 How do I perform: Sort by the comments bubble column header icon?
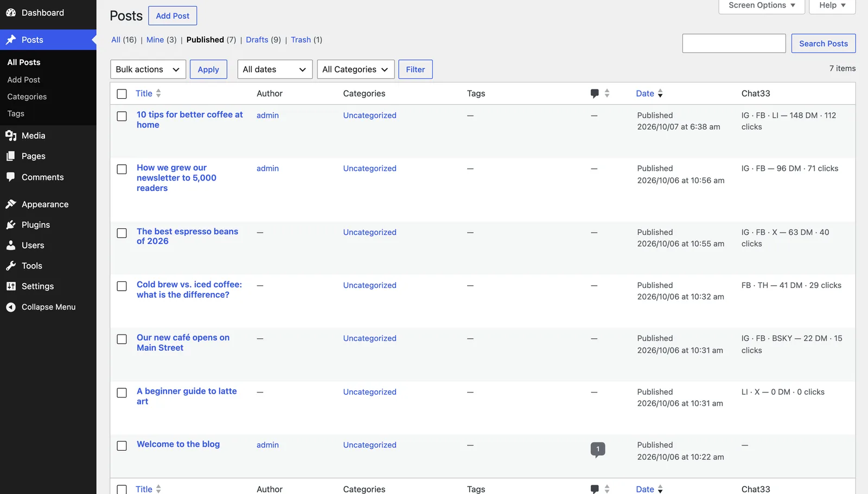click(595, 93)
